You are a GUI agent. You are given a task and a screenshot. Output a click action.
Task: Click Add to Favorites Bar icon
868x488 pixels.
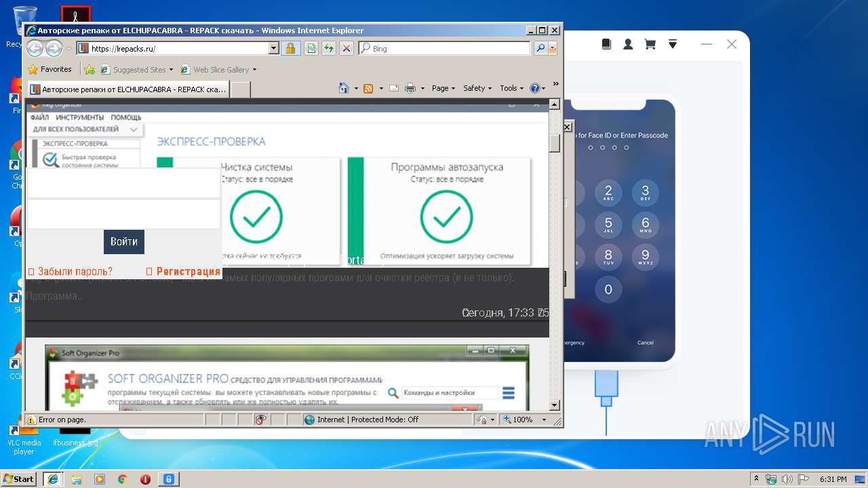tap(89, 69)
